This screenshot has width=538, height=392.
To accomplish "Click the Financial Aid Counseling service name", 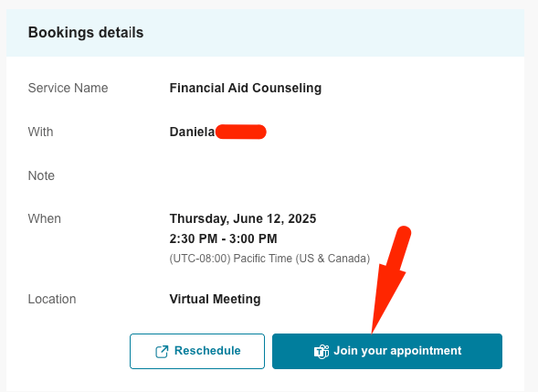I will coord(246,88).
